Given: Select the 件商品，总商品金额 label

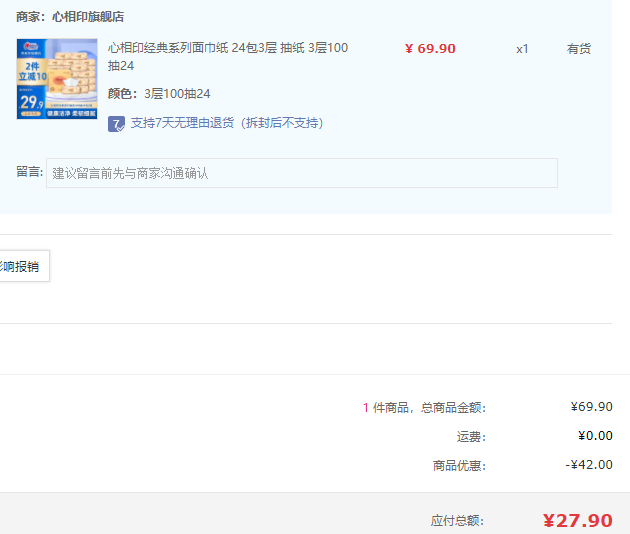Looking at the screenshot, I should 430,408.
